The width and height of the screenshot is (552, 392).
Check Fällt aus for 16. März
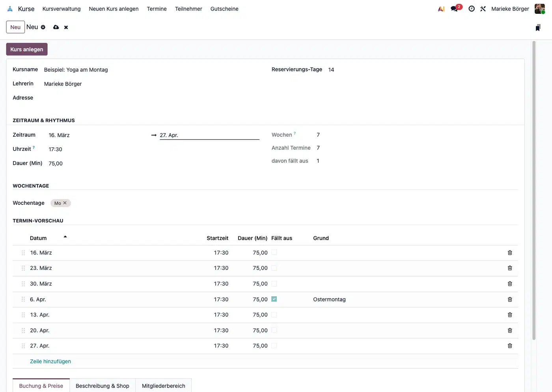pos(274,252)
